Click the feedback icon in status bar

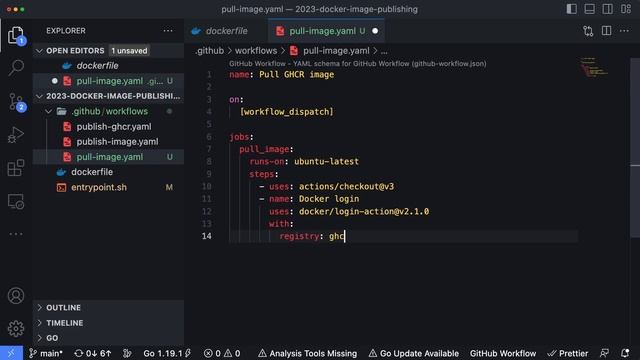(604, 353)
